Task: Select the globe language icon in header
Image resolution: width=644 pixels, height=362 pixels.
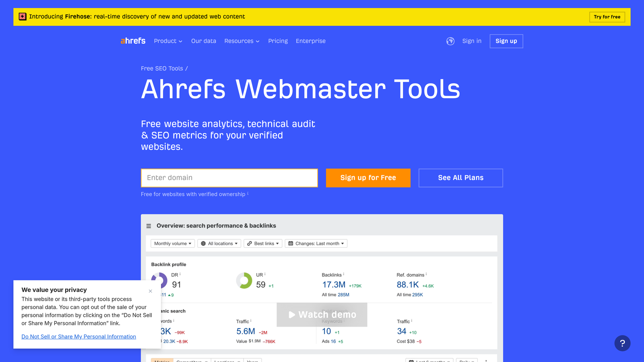Action: [450, 41]
